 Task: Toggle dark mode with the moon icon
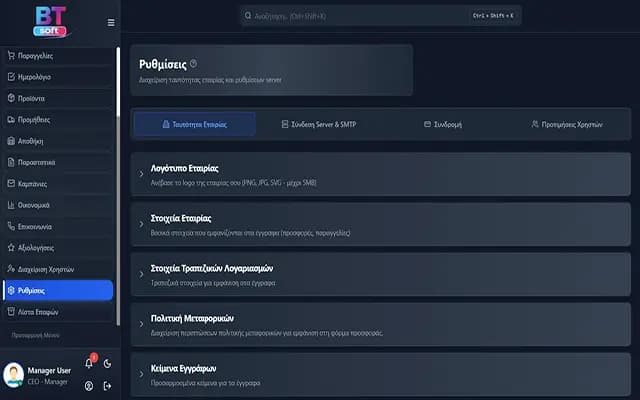click(x=107, y=364)
